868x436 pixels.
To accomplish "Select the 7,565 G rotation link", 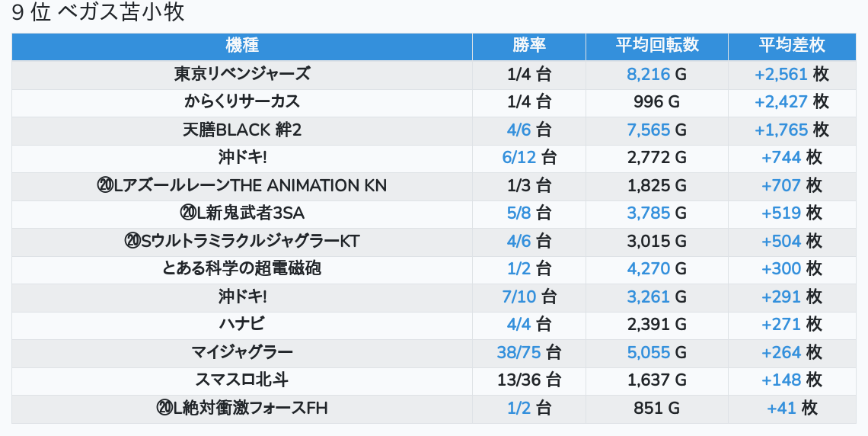I will [649, 130].
